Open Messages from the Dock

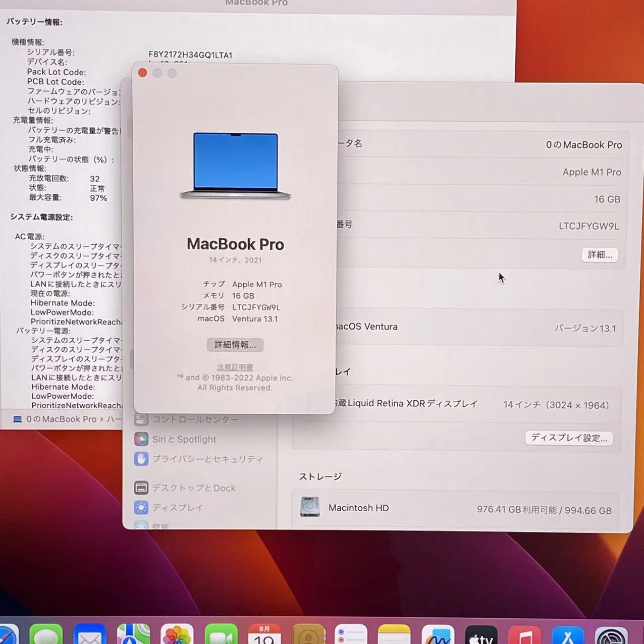tap(46, 634)
